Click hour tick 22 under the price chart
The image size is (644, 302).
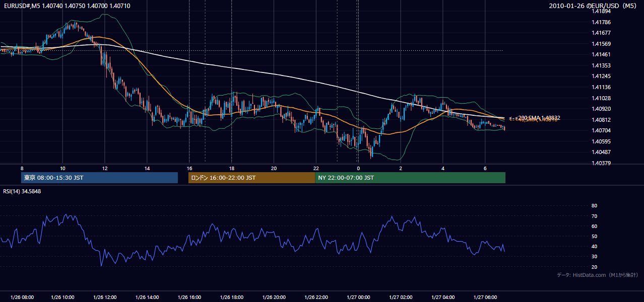[316, 168]
